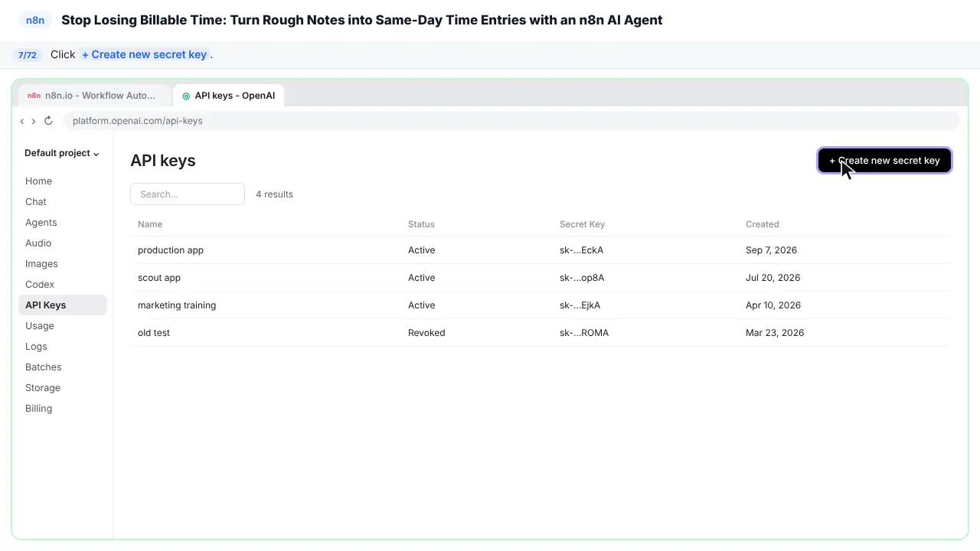Click the n8n logo badge in the header
Screen dimensions: 980x551
[x=35, y=20]
